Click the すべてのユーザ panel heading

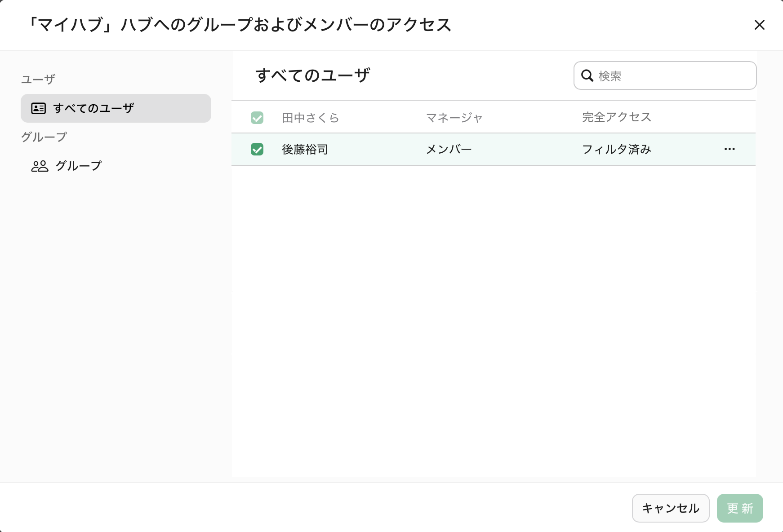coord(312,75)
